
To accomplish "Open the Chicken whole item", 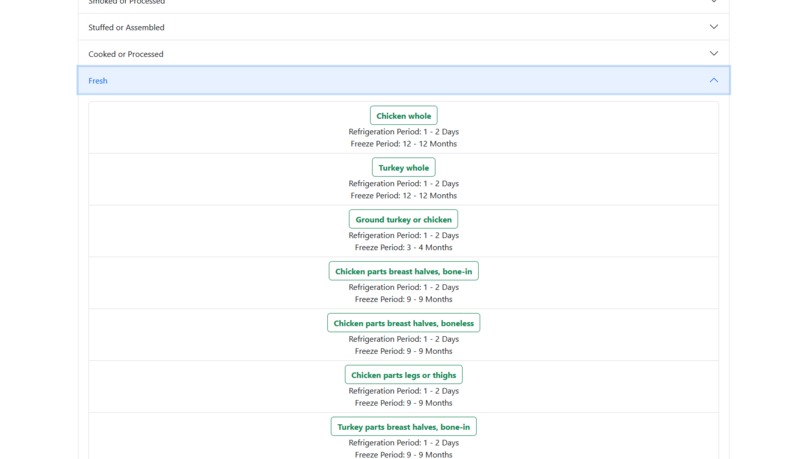I will coord(404,116).
